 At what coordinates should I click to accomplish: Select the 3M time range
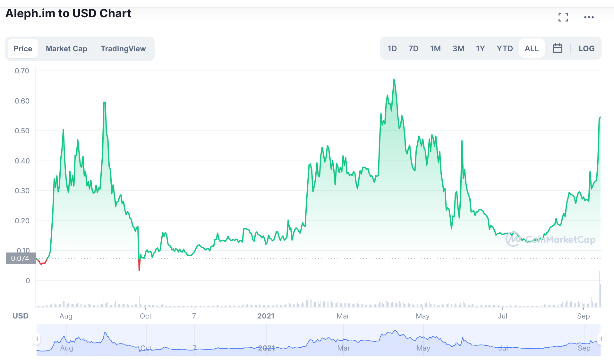pos(458,49)
